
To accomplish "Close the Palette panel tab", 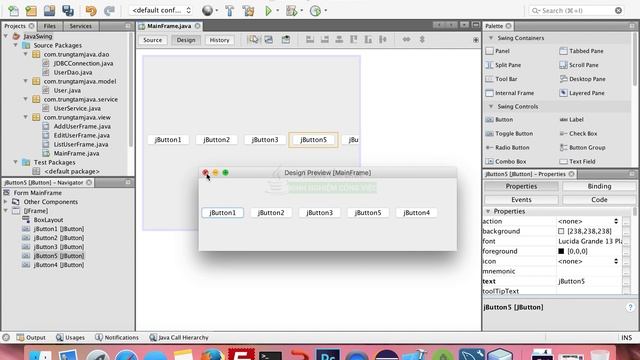I will tap(509, 26).
